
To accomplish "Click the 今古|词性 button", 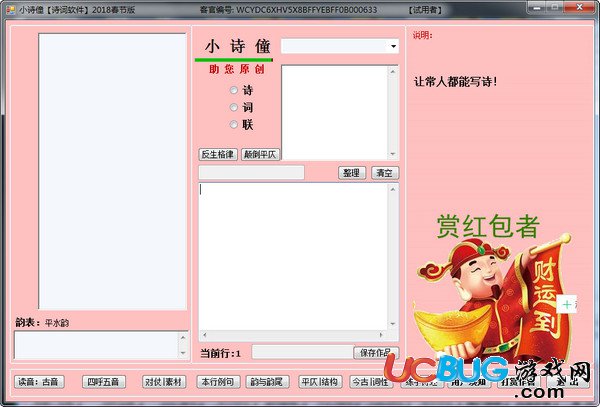I will [370, 382].
